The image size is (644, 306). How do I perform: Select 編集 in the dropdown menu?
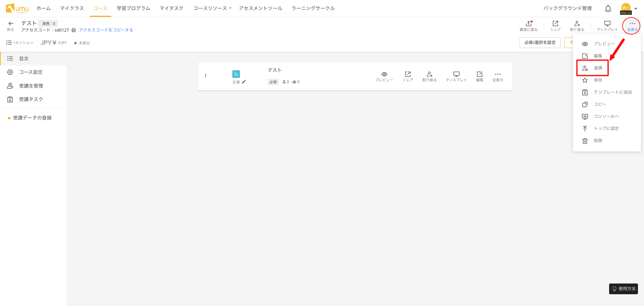click(x=607, y=56)
